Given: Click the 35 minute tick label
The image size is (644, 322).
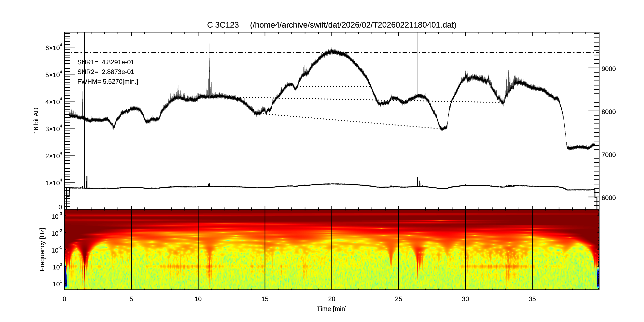Looking at the screenshot, I should pos(532,299).
